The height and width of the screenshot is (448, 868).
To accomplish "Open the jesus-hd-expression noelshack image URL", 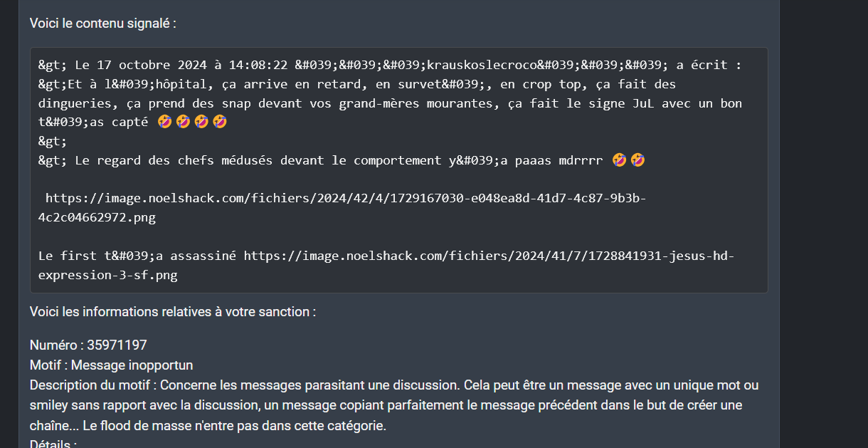I will [x=386, y=265].
